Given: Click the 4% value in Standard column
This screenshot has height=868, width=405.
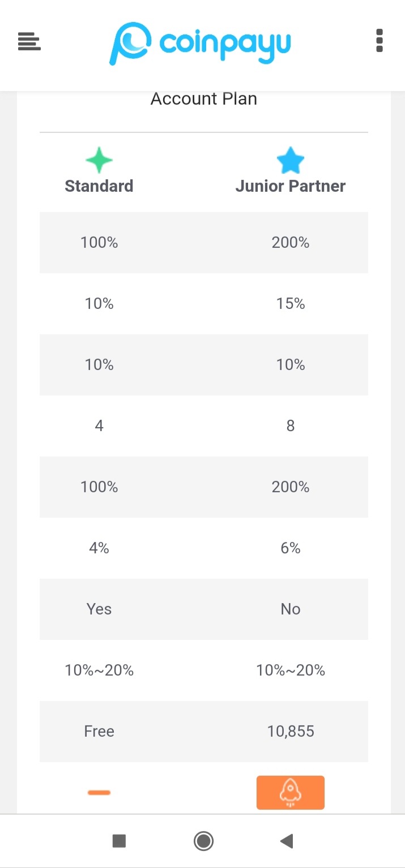Looking at the screenshot, I should (99, 548).
